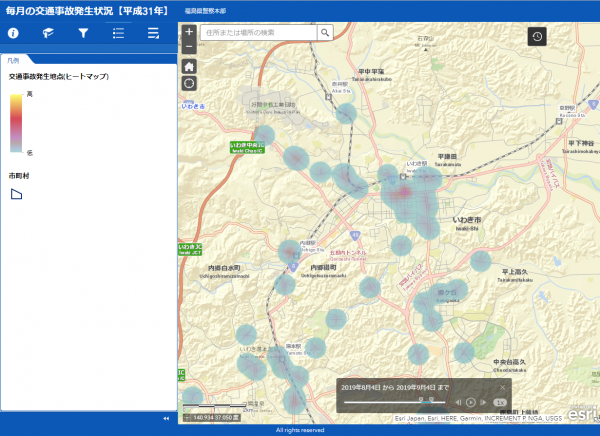
Task: Select the Legend list icon
Action: (118, 33)
